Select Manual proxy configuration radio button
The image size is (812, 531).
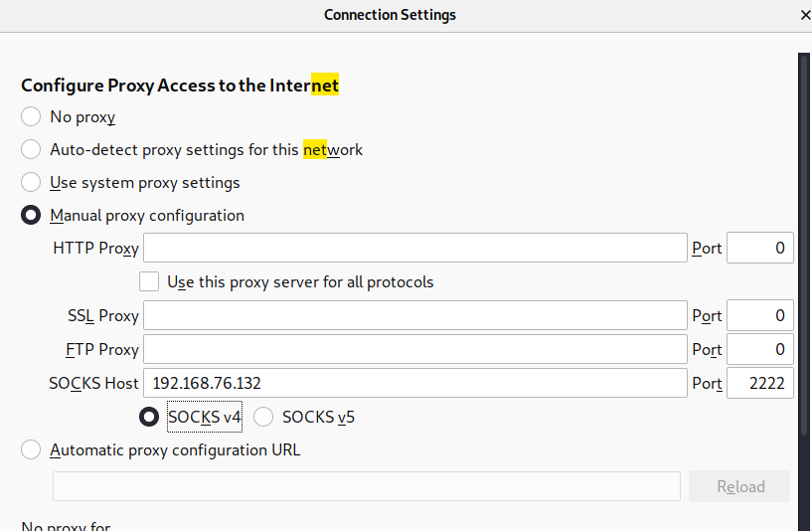pyautogui.click(x=32, y=216)
